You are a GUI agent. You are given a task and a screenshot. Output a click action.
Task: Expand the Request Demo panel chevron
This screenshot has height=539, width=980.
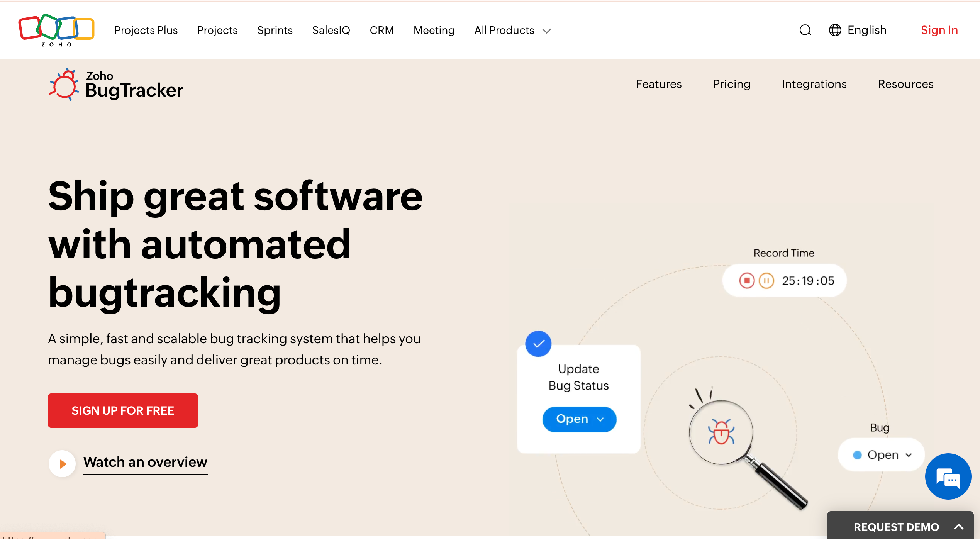tap(958, 527)
